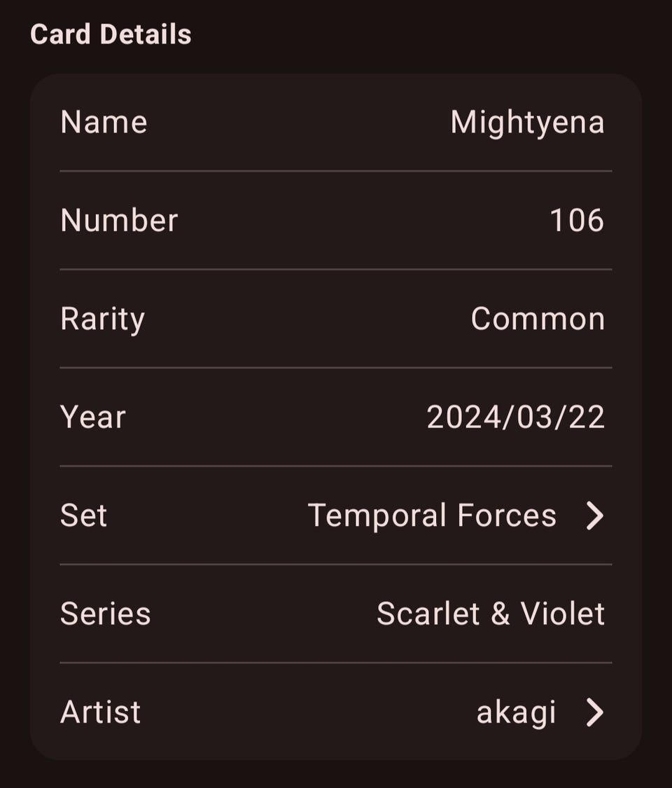Click the word Violet in the series value
Image resolution: width=672 pixels, height=788 pixels.
(x=562, y=614)
